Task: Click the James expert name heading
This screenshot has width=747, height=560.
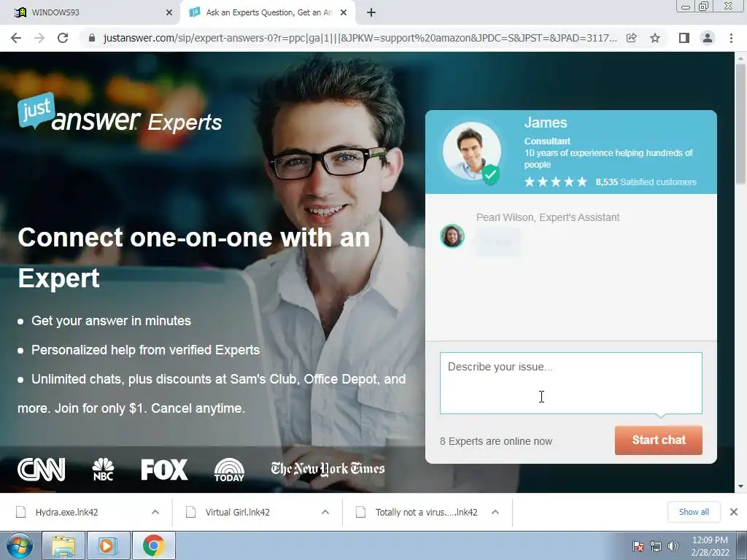Action: click(x=546, y=122)
